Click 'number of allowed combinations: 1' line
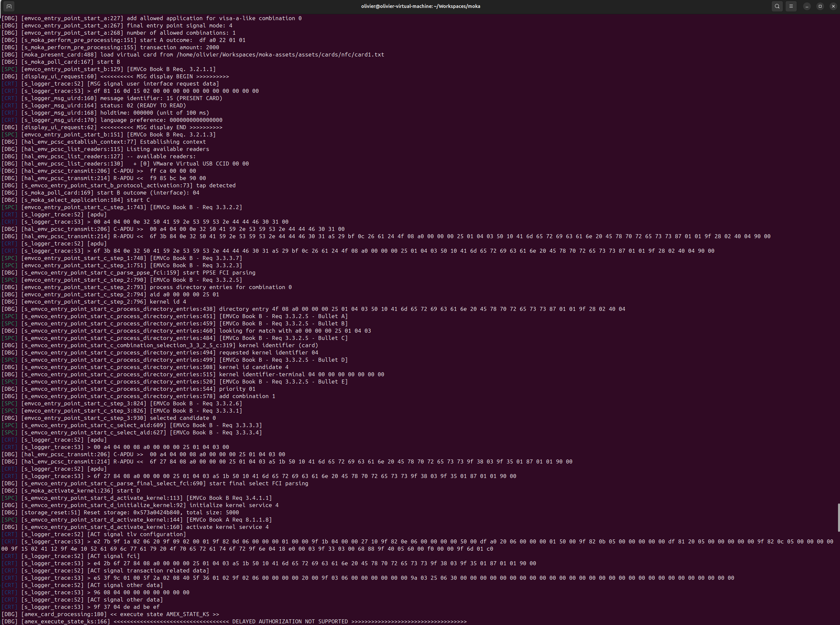Screen dimensions: 840x625 (x=119, y=33)
